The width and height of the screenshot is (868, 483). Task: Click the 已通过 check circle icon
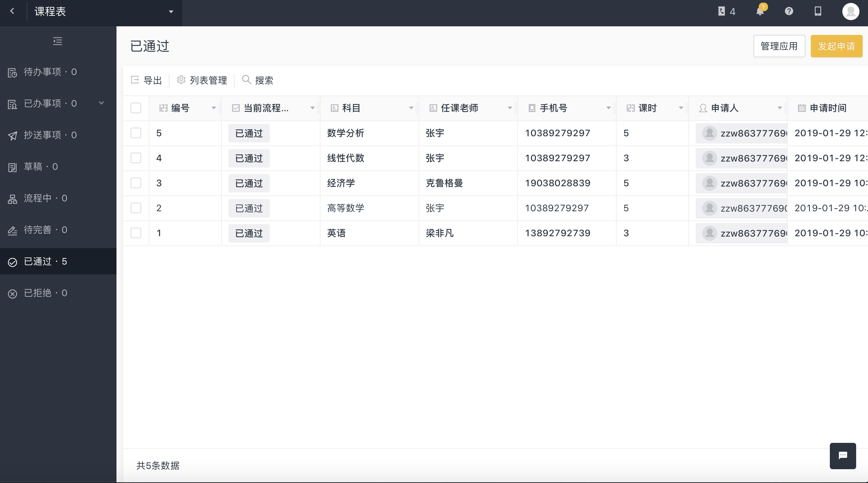(13, 262)
